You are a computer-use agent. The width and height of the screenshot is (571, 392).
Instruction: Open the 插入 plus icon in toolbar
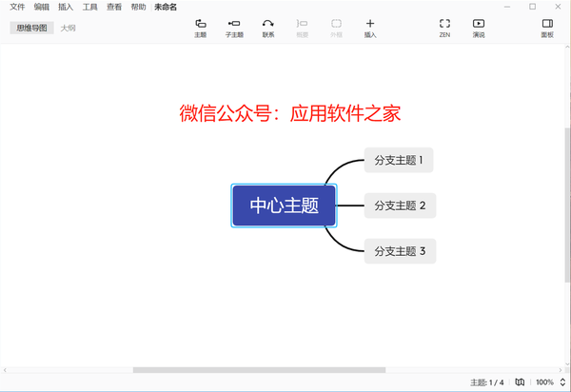370,27
